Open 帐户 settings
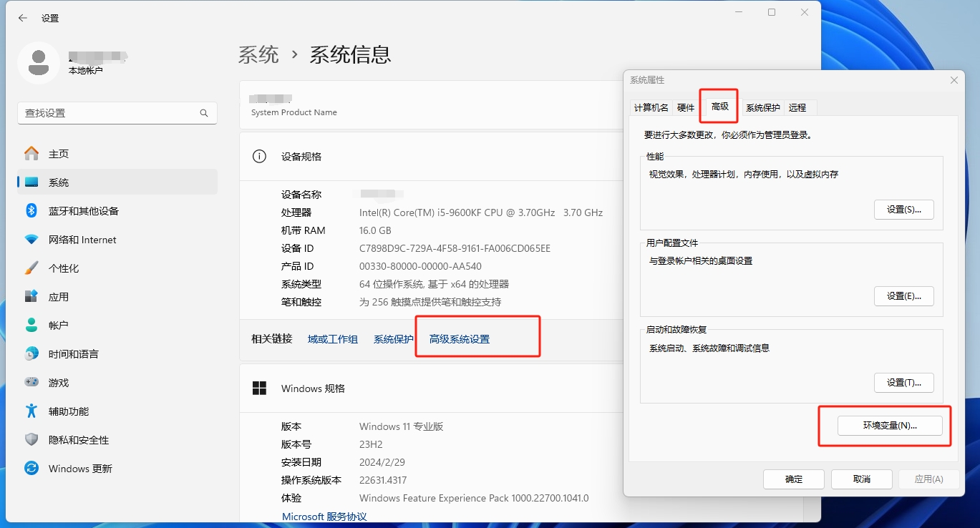 tap(117, 326)
